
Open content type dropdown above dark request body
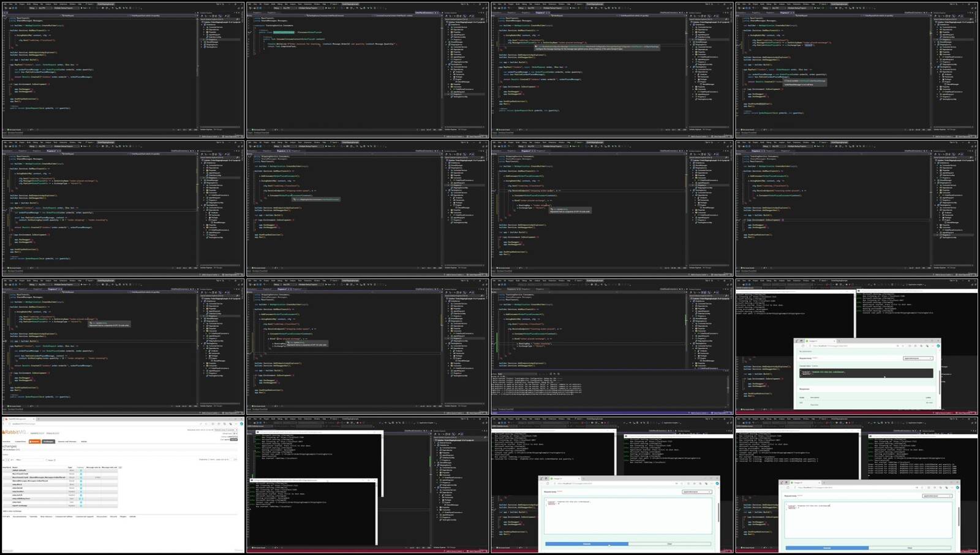(x=918, y=358)
